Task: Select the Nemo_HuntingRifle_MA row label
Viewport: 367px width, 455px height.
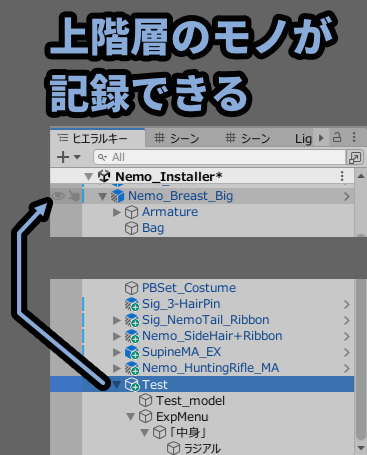Action: (210, 368)
